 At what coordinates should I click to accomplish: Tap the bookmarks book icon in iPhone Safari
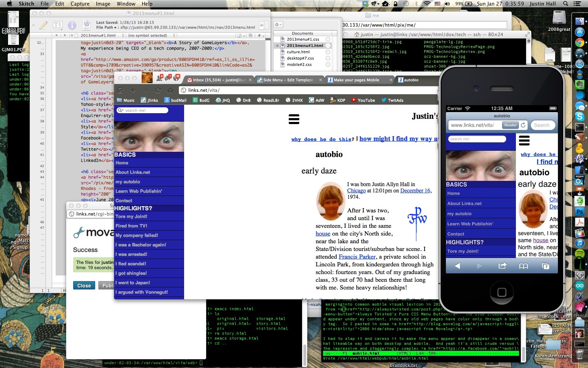tap(523, 266)
